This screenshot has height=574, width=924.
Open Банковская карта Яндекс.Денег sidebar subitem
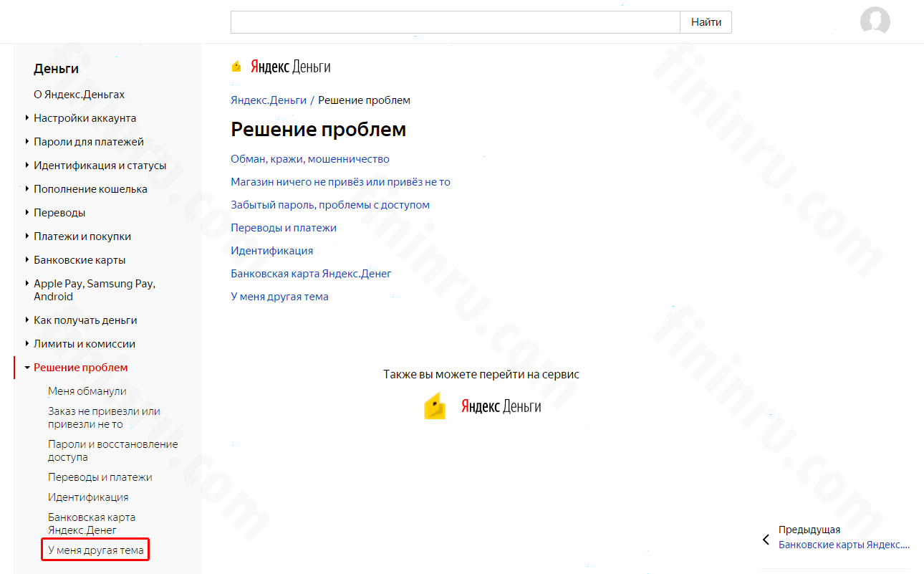[92, 524]
